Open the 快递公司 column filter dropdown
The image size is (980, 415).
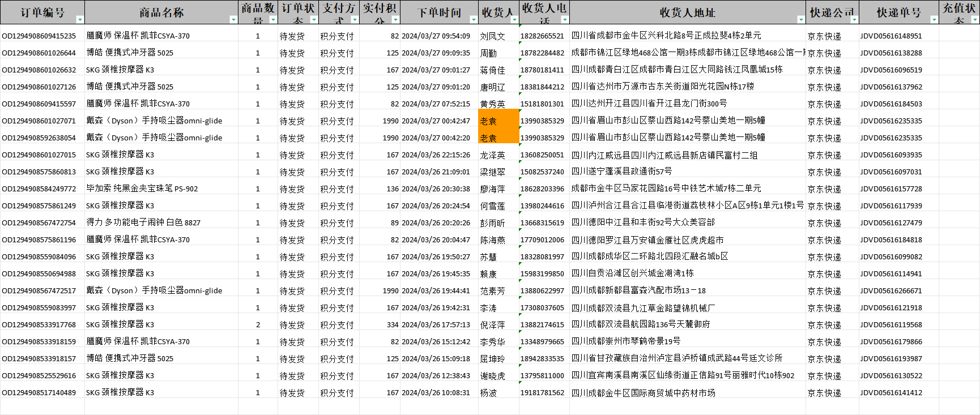point(854,20)
